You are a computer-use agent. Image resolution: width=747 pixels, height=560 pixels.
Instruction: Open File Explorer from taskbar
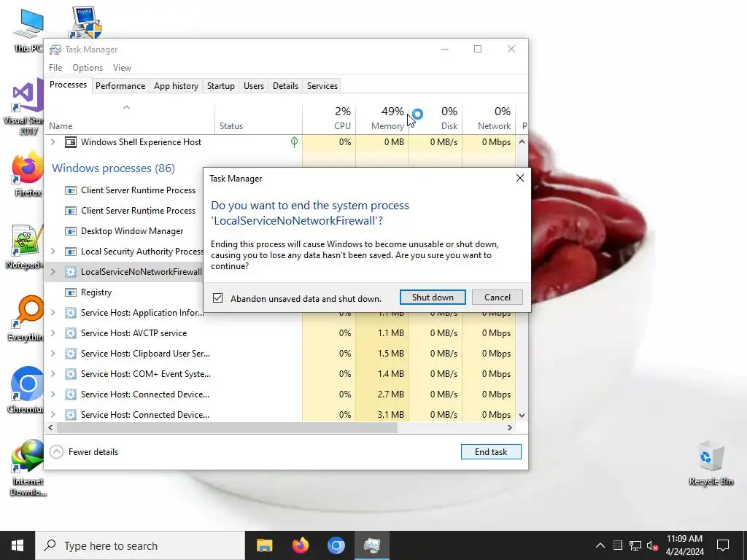click(264, 545)
